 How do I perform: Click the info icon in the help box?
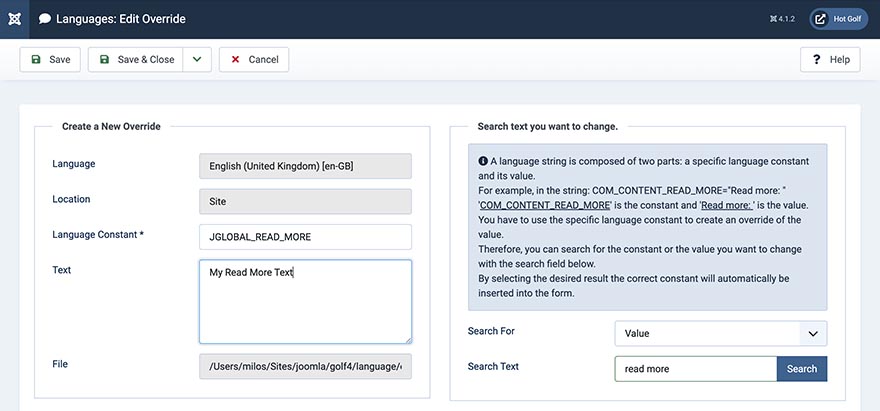coord(483,161)
